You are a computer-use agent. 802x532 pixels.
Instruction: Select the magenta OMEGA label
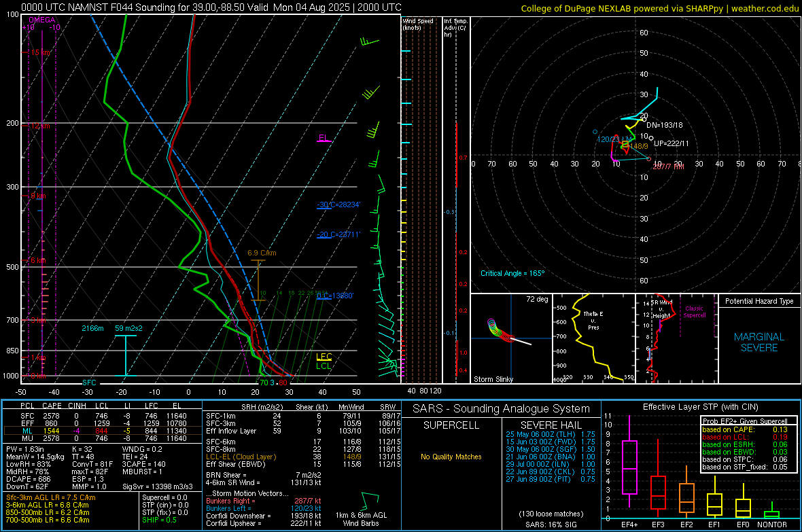pyautogui.click(x=41, y=20)
